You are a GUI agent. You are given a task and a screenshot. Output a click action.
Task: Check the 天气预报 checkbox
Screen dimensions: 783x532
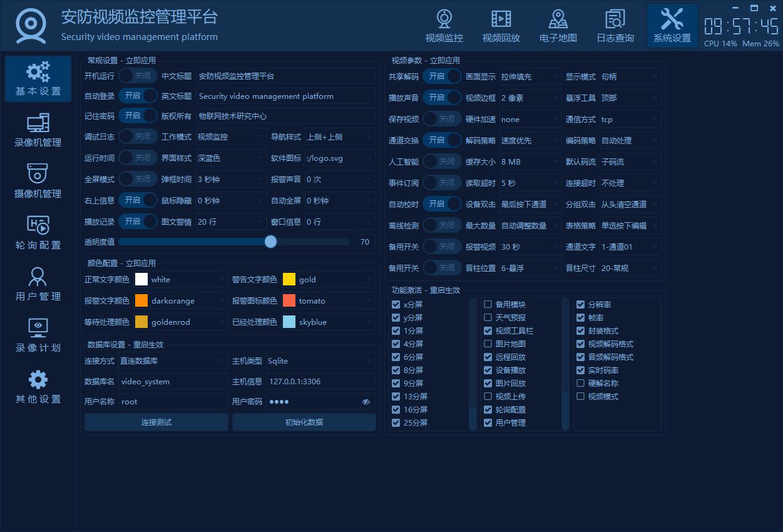pyautogui.click(x=488, y=317)
